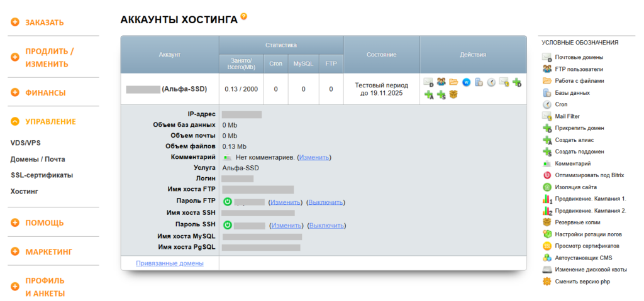Viewport: 644px width, 301px height.
Task: Toggle green power icon for SSH password
Action: pos(228,225)
